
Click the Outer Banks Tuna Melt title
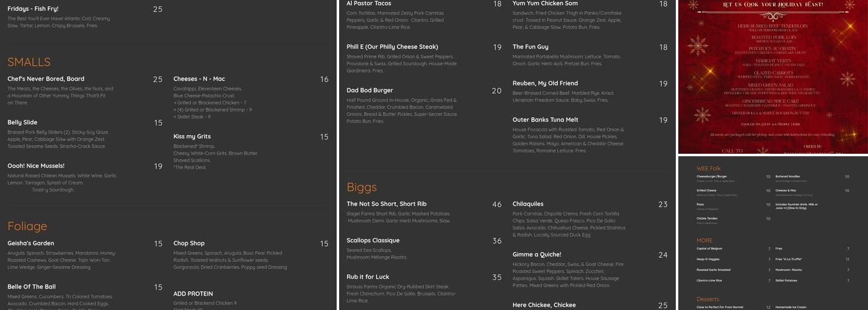pyautogui.click(x=546, y=120)
